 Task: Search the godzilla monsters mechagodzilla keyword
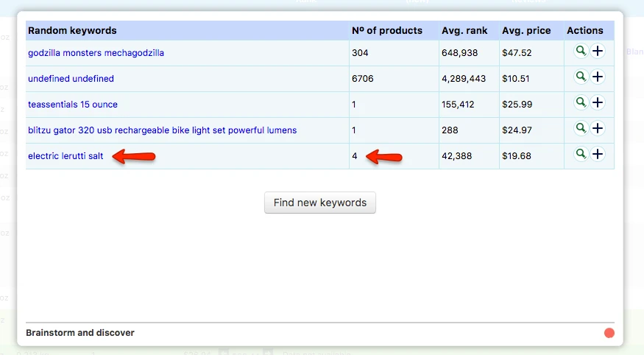pyautogui.click(x=581, y=52)
